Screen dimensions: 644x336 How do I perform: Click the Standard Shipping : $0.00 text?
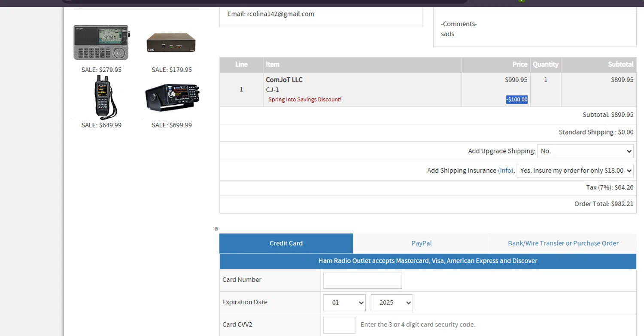point(596,132)
